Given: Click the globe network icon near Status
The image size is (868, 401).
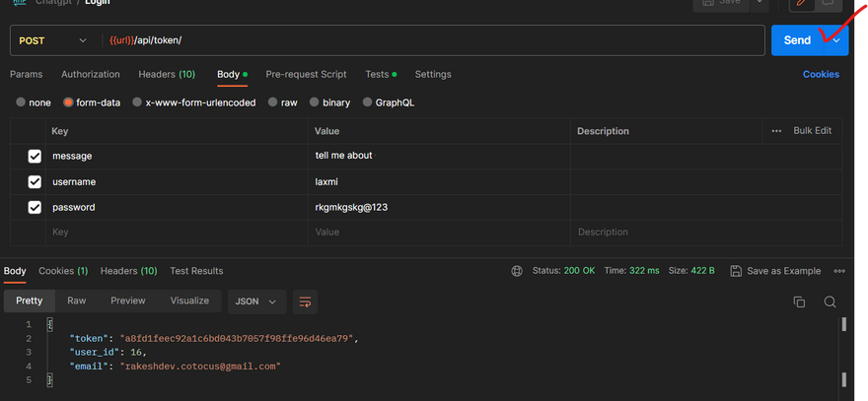Looking at the screenshot, I should pyautogui.click(x=517, y=271).
